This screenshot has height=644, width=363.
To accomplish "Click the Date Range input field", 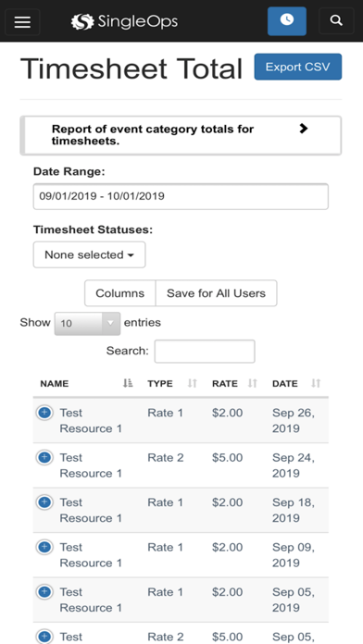I will coord(181,196).
